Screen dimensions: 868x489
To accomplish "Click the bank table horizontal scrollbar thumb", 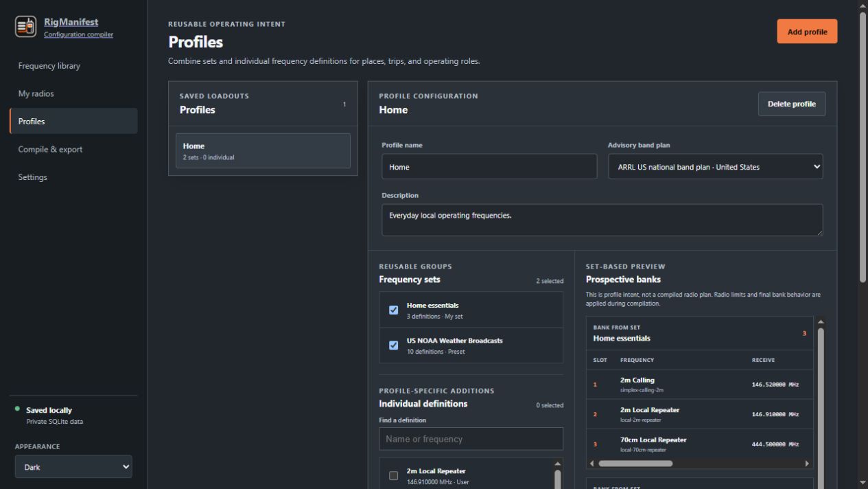I will pyautogui.click(x=635, y=463).
